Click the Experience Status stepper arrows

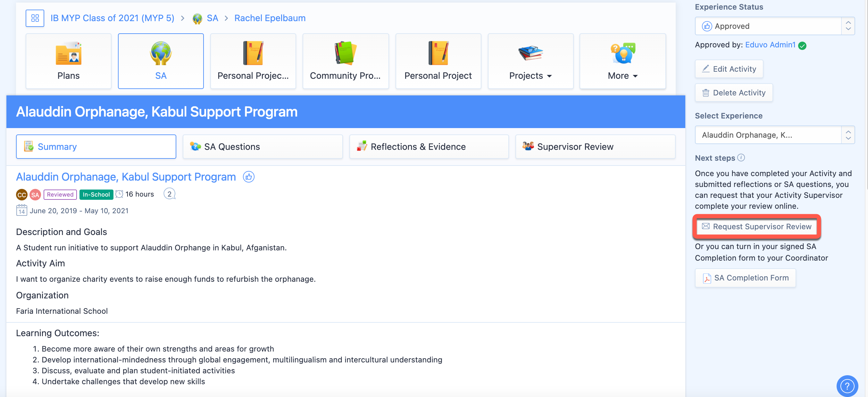(848, 26)
